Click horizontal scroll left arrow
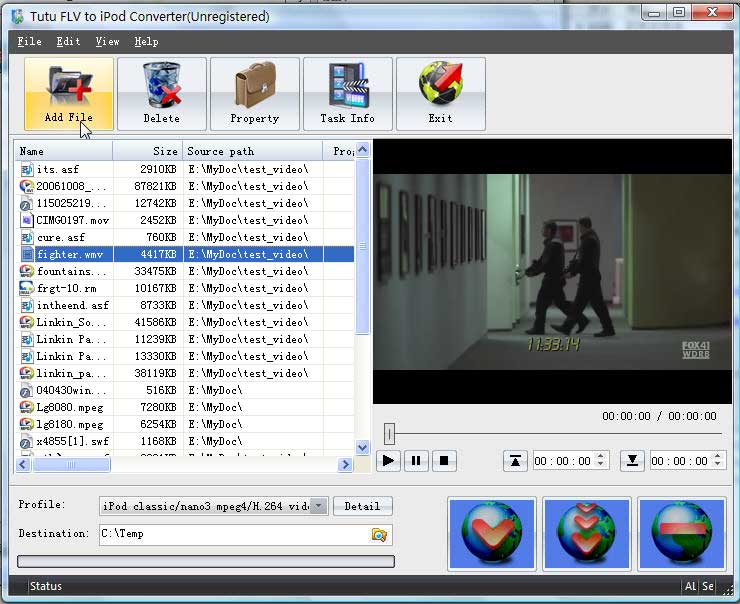This screenshot has width=740, height=604. [23, 464]
